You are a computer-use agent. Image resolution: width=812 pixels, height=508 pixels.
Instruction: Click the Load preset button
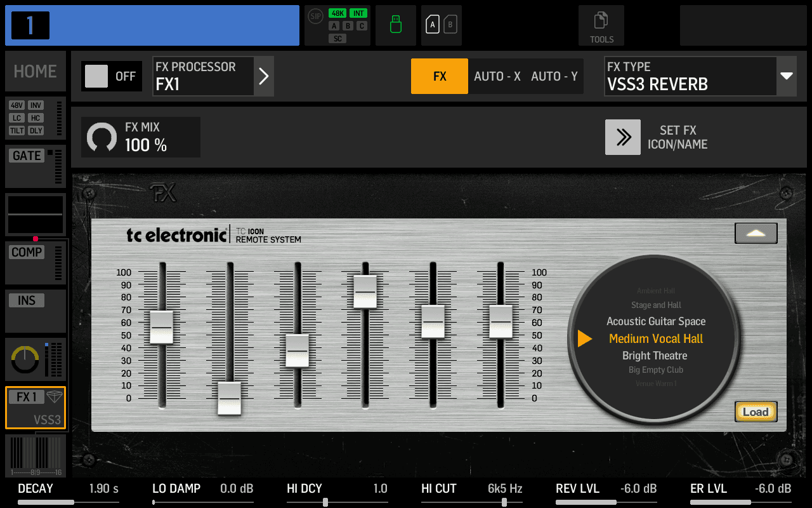(x=756, y=412)
